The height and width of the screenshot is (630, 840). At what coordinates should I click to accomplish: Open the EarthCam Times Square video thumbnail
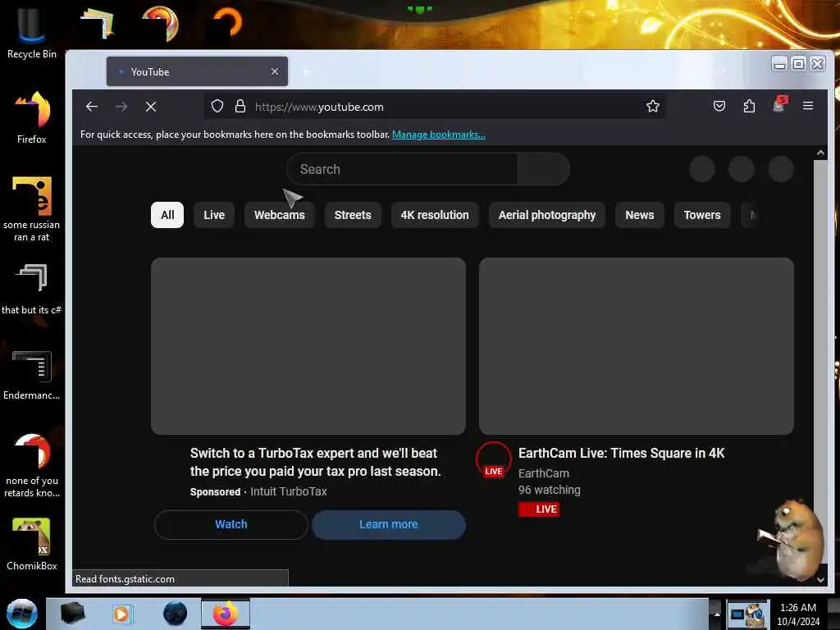637,346
